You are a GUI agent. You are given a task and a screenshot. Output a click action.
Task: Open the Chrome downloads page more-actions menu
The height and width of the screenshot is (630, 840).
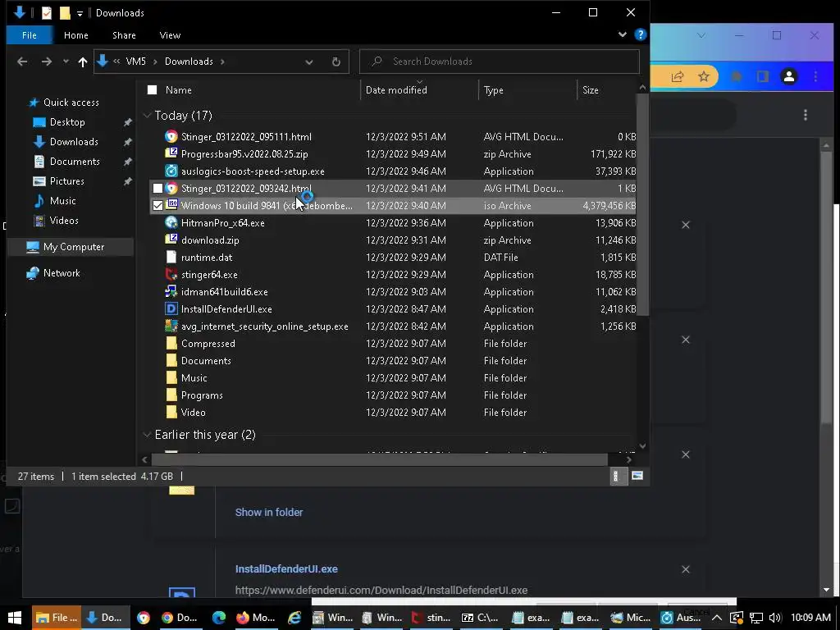click(806, 115)
